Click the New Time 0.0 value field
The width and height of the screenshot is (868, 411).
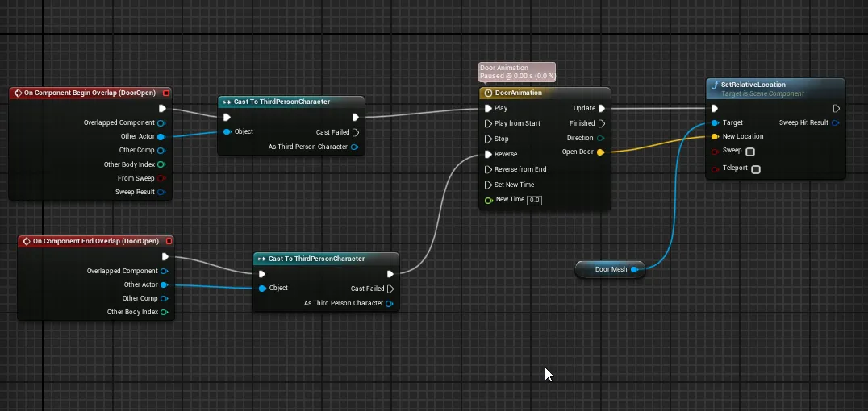534,200
